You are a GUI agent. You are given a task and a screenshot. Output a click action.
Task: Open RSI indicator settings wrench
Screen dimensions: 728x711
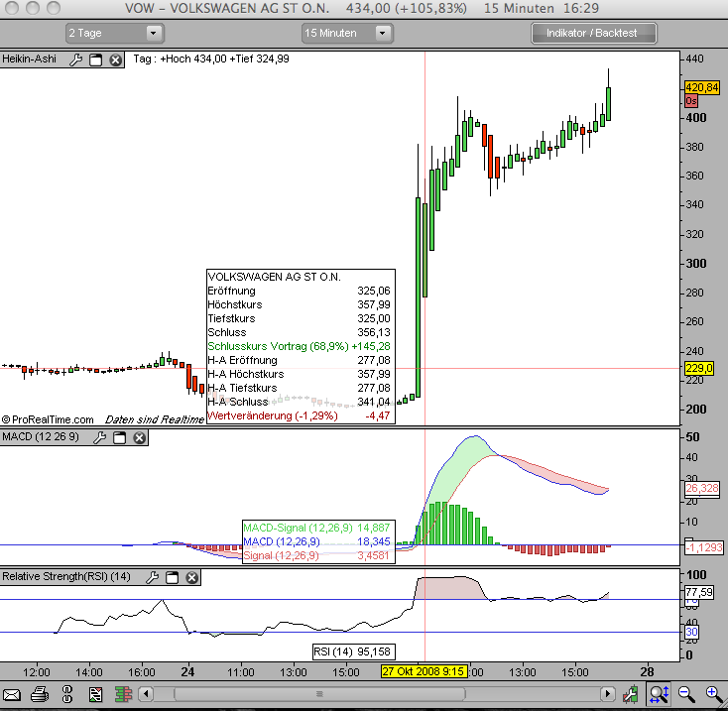[152, 577]
